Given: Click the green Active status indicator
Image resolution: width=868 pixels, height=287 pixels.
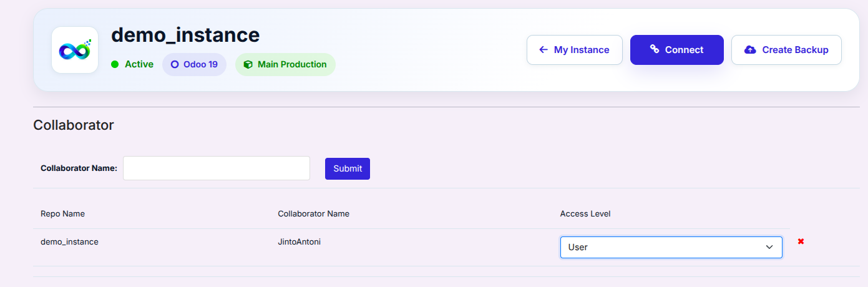Looking at the screenshot, I should pos(132,64).
